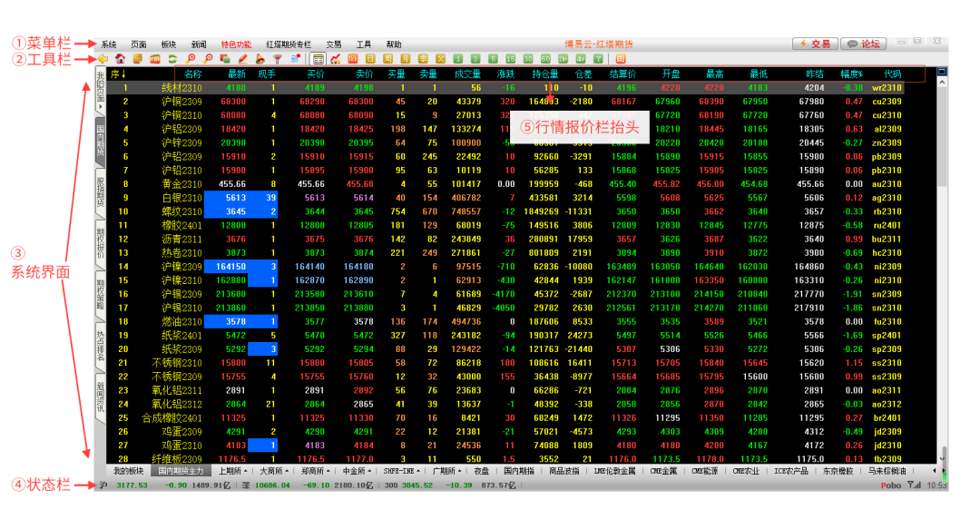Click the green refresh toolbar icon
Screen dimensions: 980x529
point(172,59)
